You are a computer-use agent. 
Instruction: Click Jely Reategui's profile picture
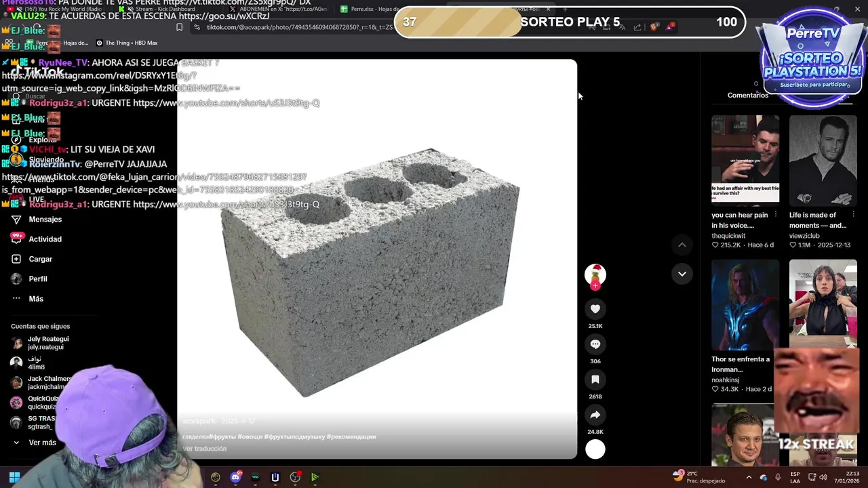tap(16, 343)
